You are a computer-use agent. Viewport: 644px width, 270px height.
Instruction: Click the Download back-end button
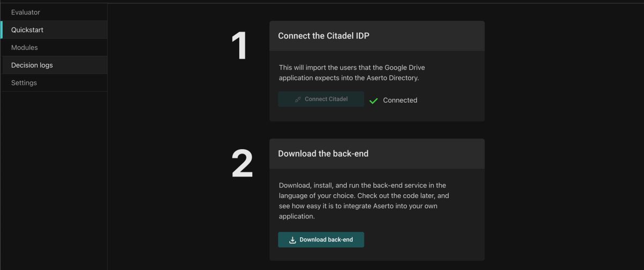321,240
